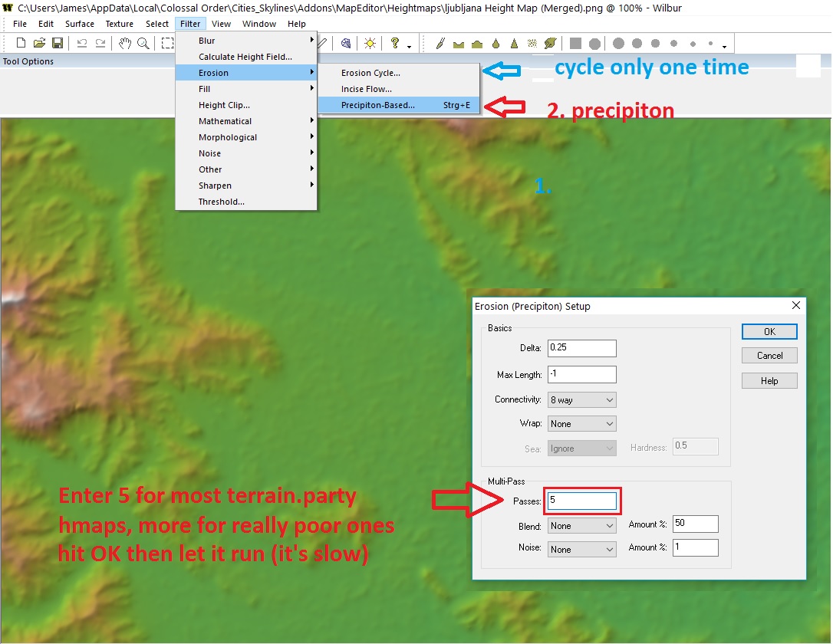Click the Passes input field
The width and height of the screenshot is (833, 644).
[581, 501]
